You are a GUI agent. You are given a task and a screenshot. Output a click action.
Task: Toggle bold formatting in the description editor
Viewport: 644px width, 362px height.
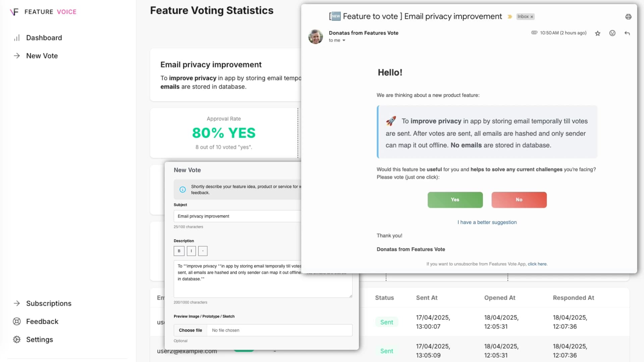click(179, 251)
